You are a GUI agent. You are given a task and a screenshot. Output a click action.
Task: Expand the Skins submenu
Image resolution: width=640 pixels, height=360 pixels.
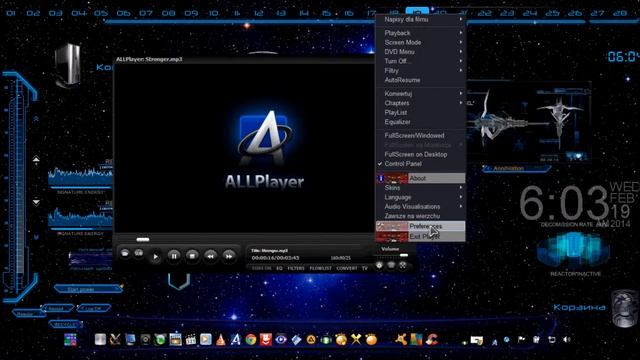tap(420, 188)
